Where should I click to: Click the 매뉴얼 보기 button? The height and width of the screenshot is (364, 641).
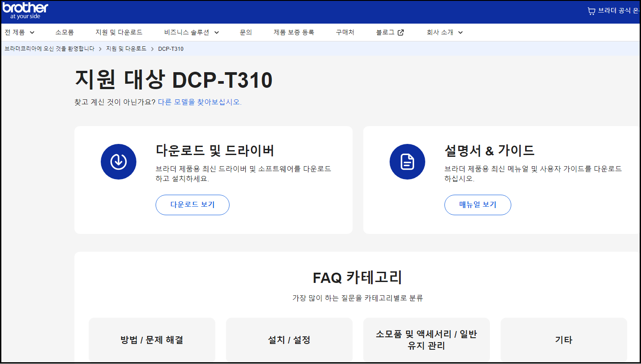coord(477,205)
